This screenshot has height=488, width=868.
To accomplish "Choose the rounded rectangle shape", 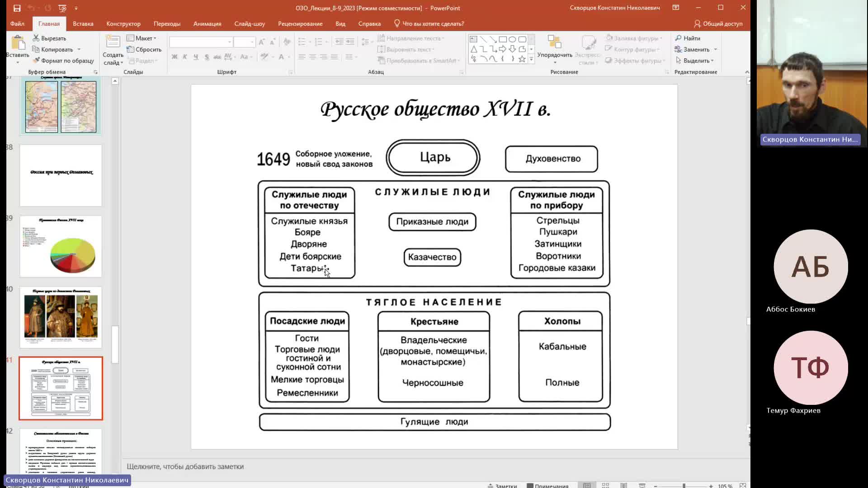I will point(522,39).
